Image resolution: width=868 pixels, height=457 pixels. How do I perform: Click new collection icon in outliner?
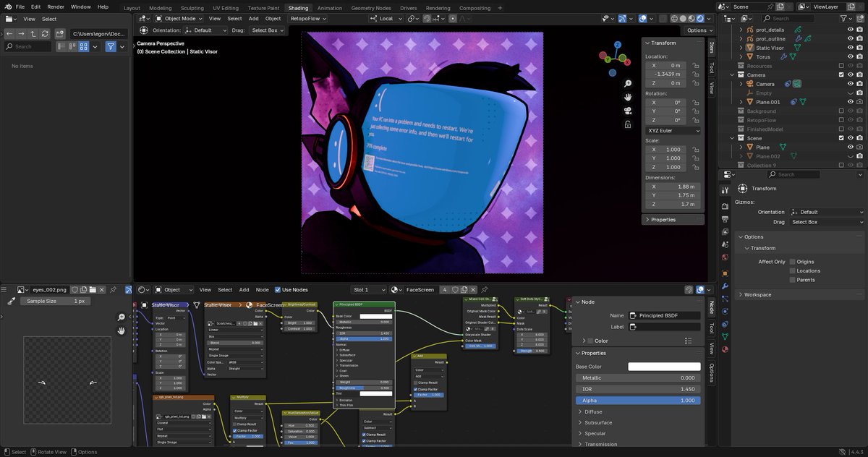860,18
